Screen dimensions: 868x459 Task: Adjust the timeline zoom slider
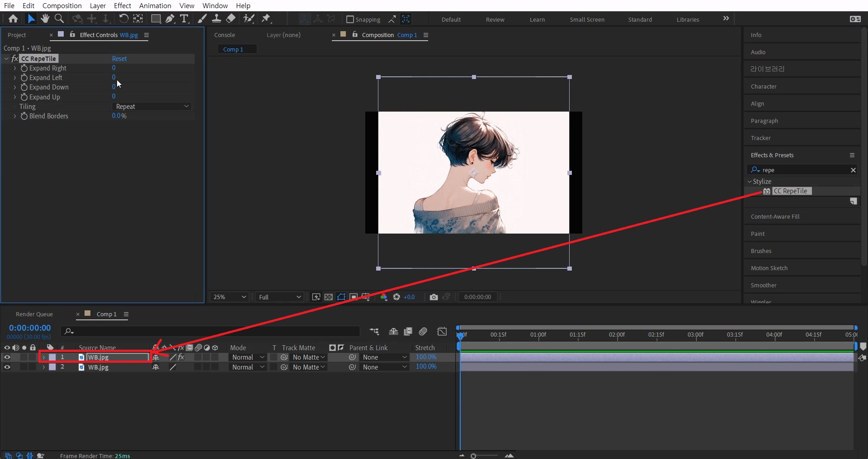click(473, 456)
